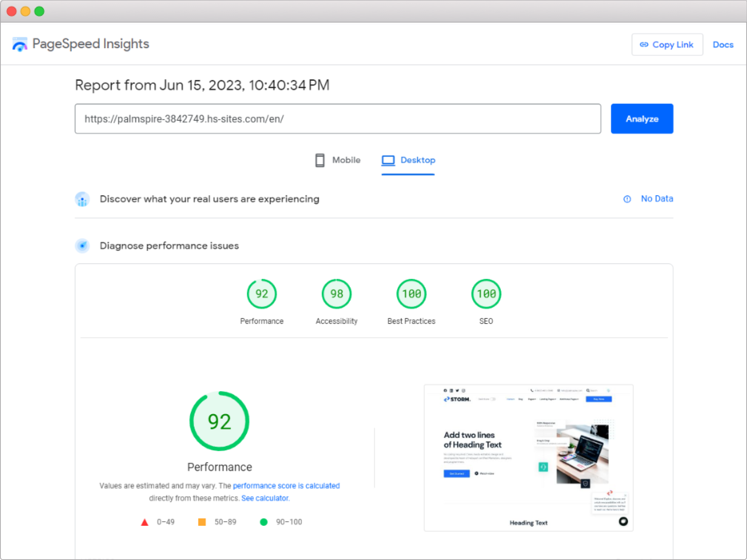Click the green 90-100 legend marker
The height and width of the screenshot is (560, 747).
(x=264, y=522)
